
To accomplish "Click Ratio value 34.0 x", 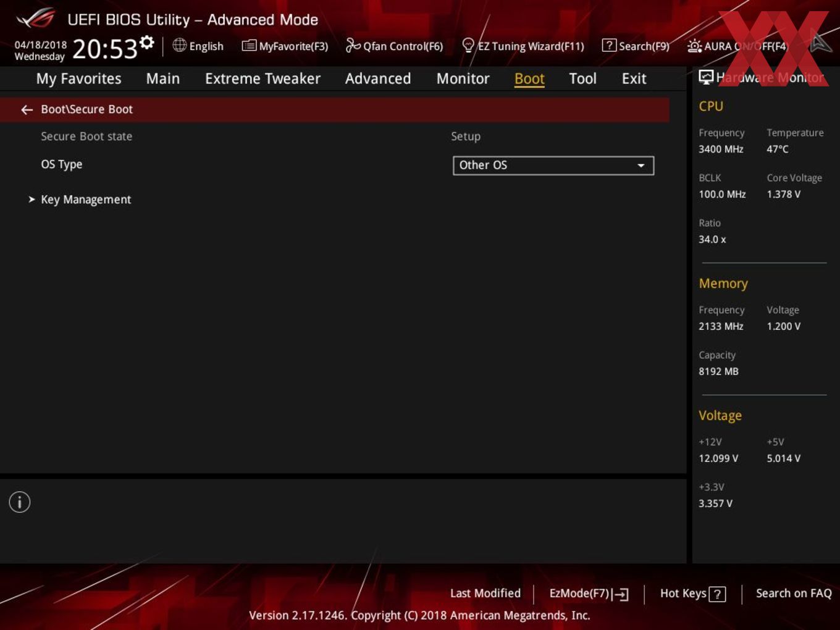I will (x=712, y=239).
